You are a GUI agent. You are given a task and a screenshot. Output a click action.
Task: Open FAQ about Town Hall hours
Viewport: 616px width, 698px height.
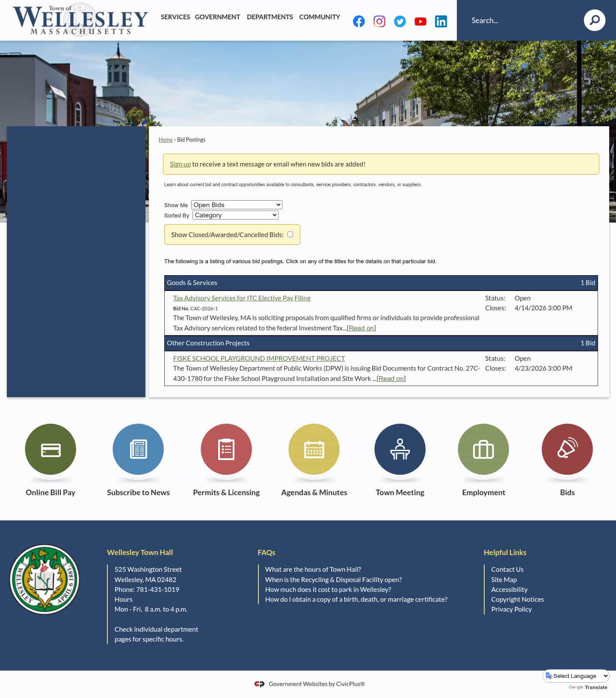click(x=313, y=569)
